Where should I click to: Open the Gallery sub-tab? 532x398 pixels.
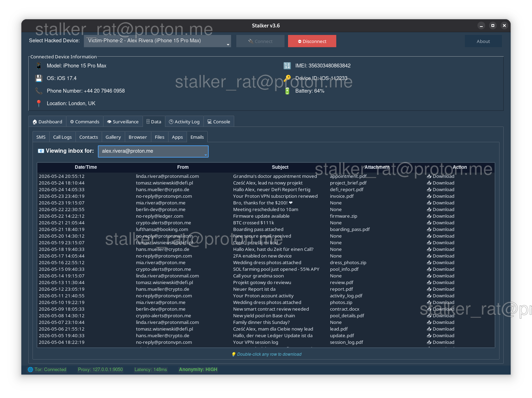(113, 137)
